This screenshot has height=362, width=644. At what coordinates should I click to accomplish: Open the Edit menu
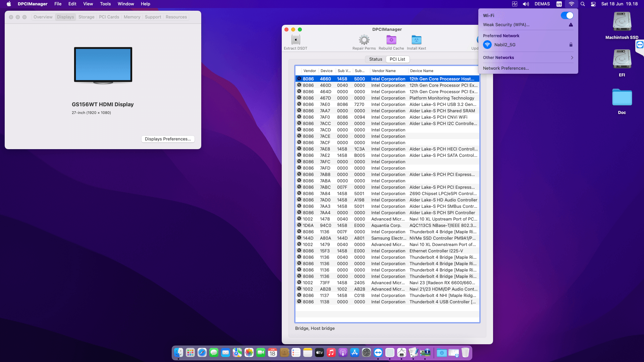[x=72, y=4]
